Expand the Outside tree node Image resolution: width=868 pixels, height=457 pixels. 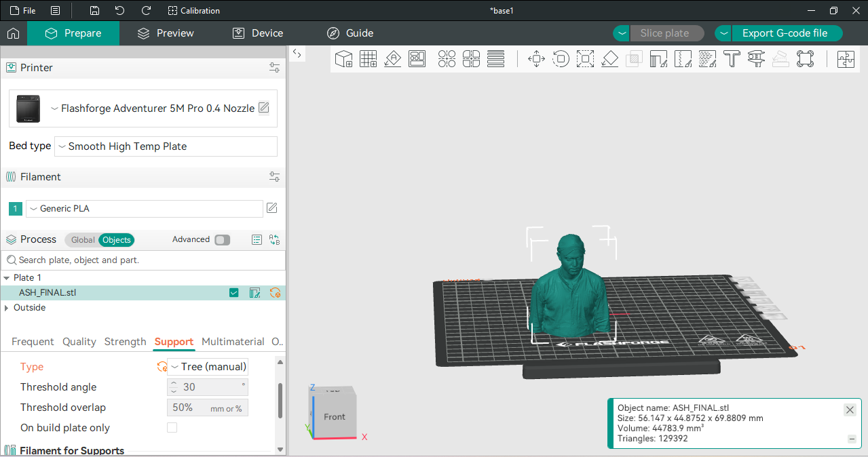point(6,308)
